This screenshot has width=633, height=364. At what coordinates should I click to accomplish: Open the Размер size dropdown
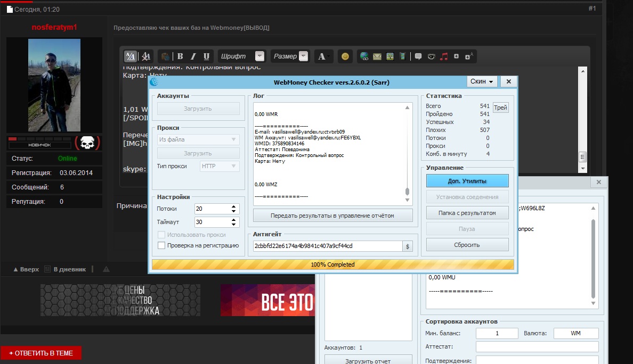pyautogui.click(x=304, y=56)
